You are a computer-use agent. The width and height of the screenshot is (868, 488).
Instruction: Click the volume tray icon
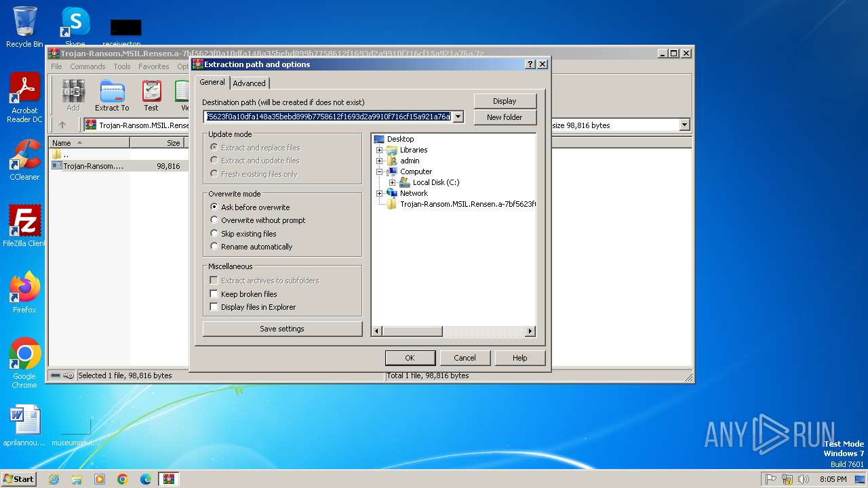click(x=804, y=479)
